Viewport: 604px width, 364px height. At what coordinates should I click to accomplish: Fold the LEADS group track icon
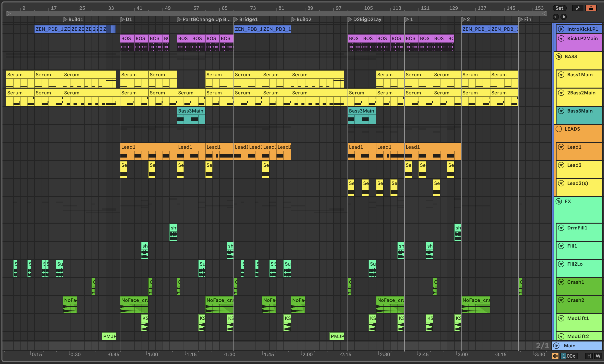559,129
